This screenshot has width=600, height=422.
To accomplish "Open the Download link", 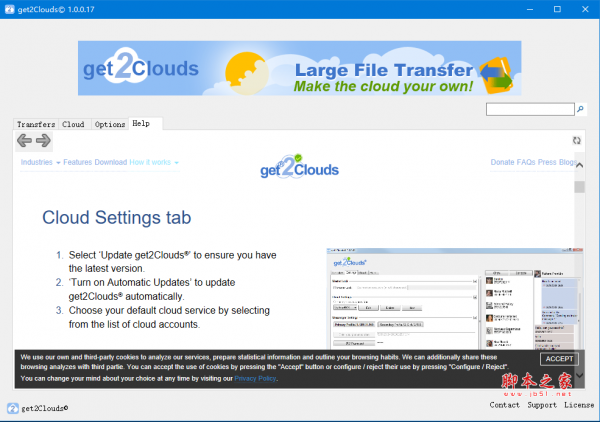I will click(x=111, y=162).
